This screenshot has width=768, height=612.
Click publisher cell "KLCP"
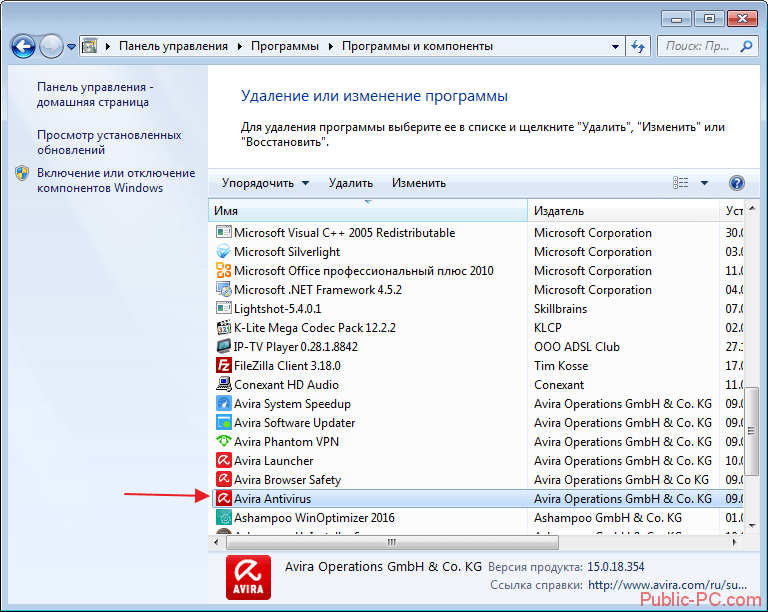tap(548, 328)
